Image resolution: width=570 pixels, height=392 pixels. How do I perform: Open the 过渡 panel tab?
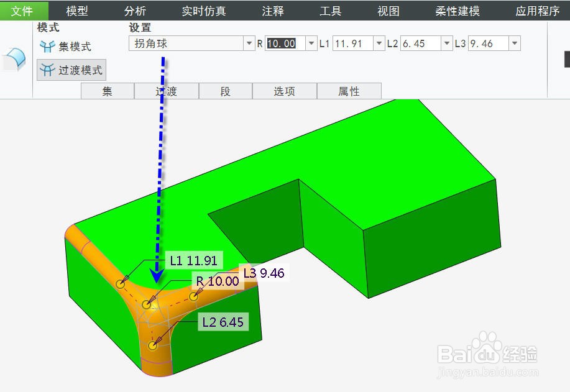pos(166,91)
